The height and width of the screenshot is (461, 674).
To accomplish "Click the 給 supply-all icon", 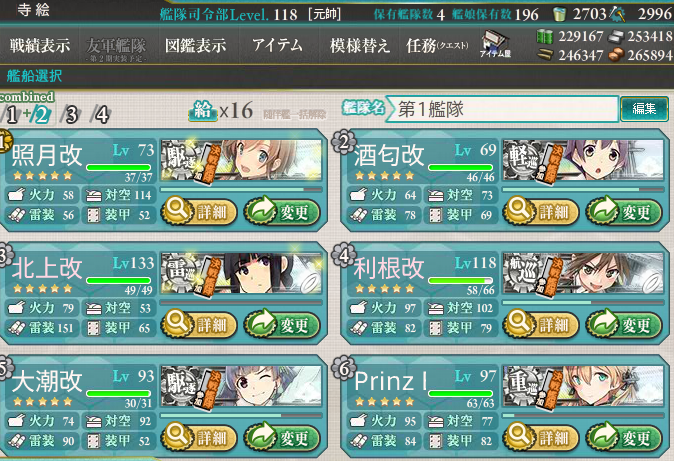I will (203, 111).
